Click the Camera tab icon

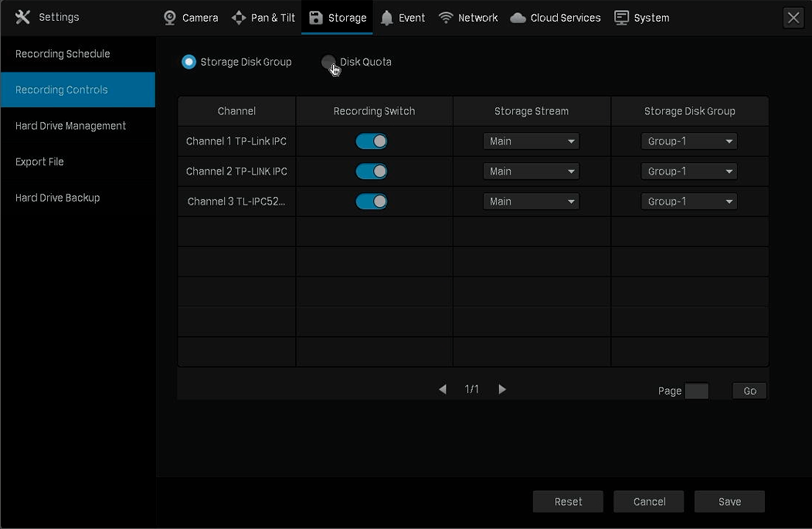(x=169, y=18)
